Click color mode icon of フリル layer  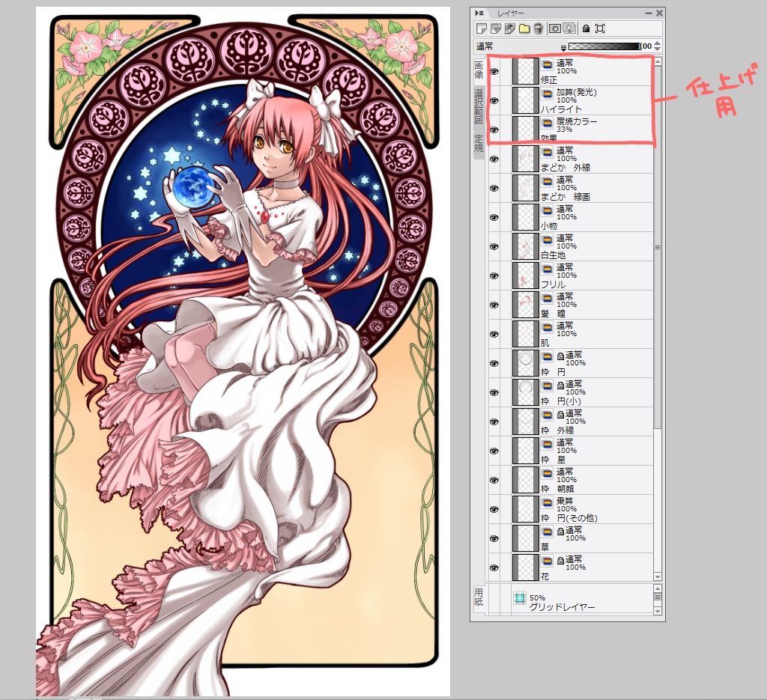pos(548,268)
